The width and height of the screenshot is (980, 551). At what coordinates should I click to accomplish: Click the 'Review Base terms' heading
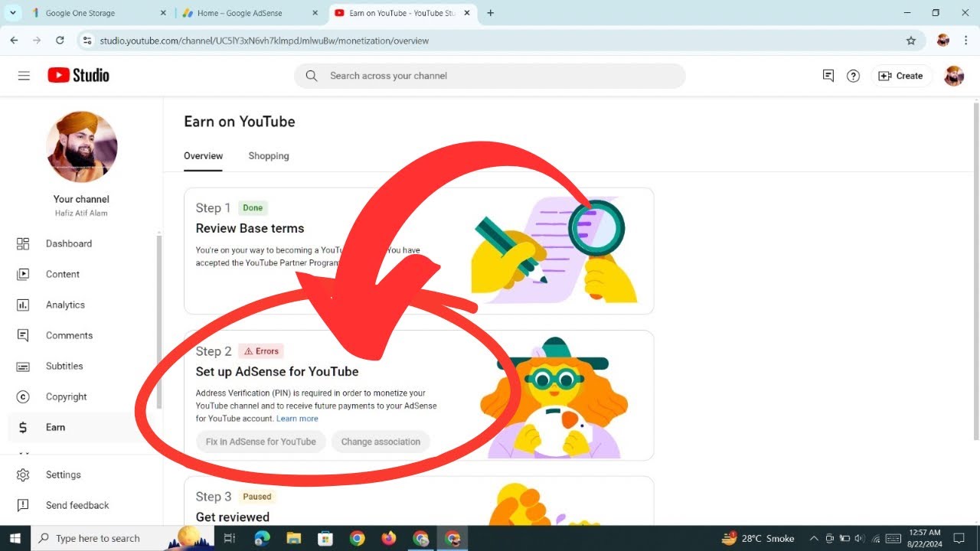pyautogui.click(x=250, y=228)
